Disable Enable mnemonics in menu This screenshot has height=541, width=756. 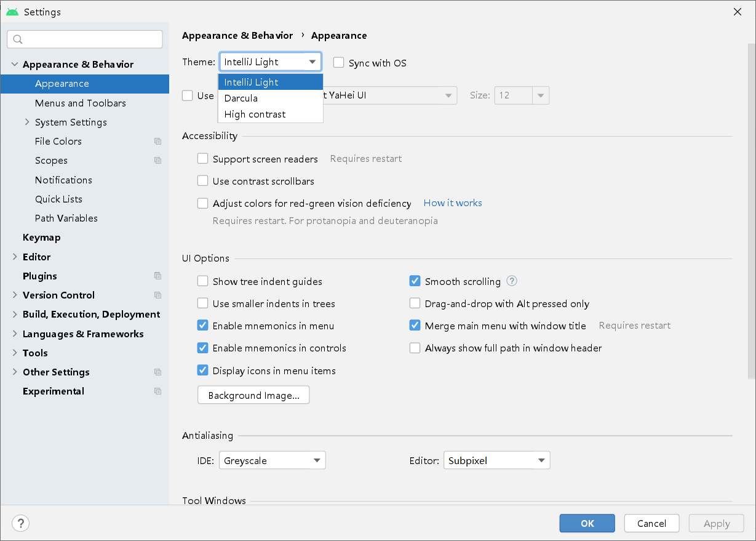coord(203,326)
